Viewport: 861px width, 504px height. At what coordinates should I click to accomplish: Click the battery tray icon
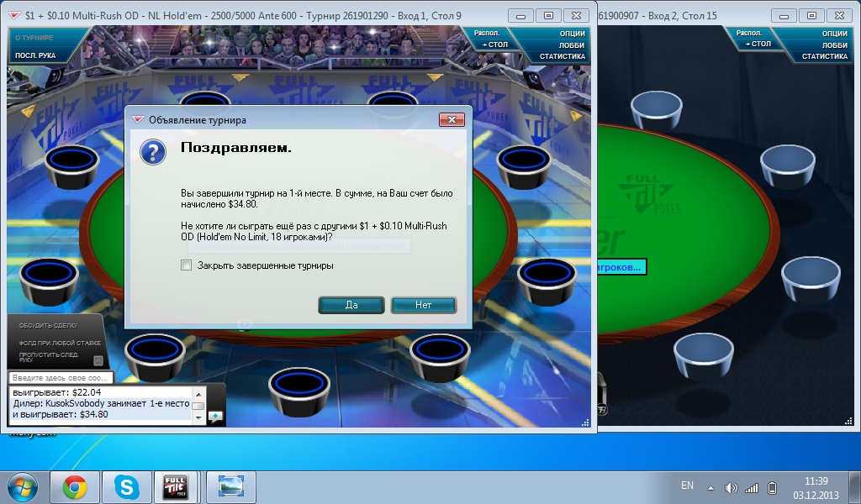point(772,487)
